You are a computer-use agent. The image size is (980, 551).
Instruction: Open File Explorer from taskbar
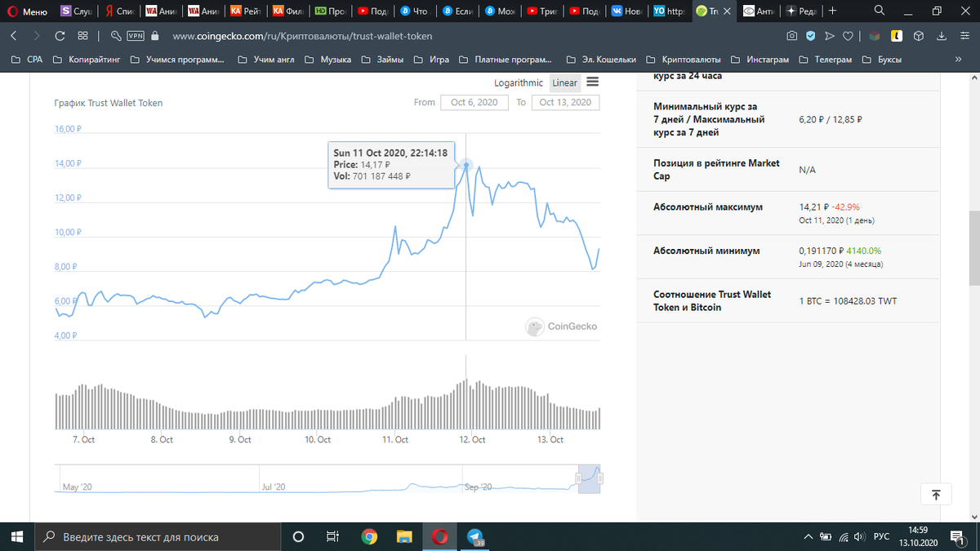[x=405, y=536]
